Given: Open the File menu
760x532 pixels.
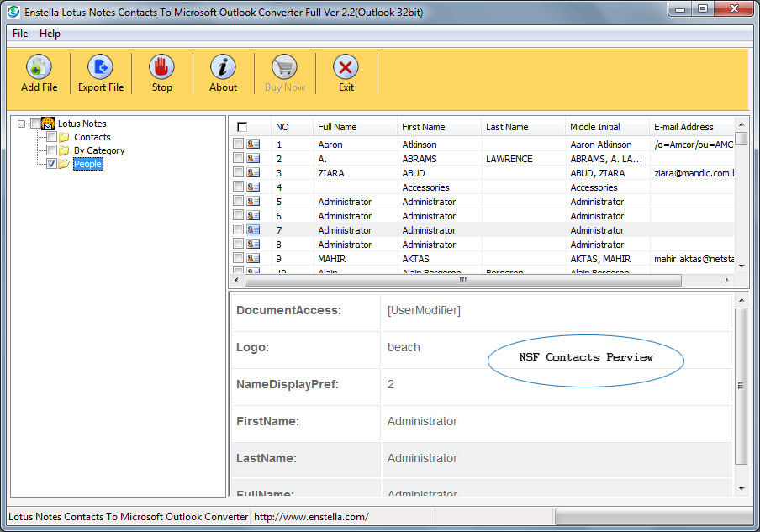Looking at the screenshot, I should pos(20,34).
